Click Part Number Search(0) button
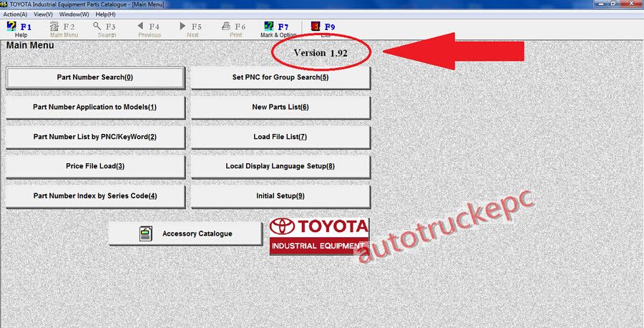Image resolution: width=644 pixels, height=328 pixels. [95, 77]
